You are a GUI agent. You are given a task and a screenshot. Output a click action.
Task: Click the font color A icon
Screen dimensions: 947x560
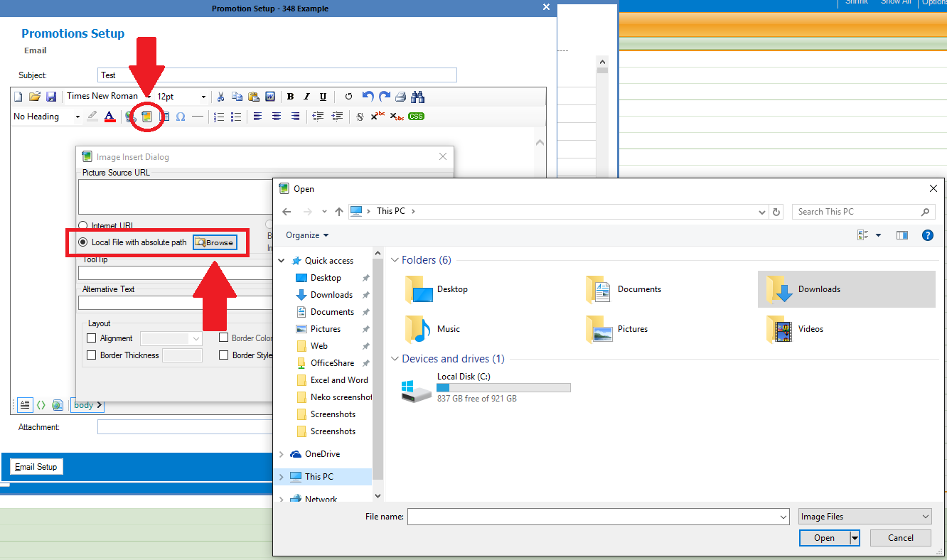coord(109,117)
